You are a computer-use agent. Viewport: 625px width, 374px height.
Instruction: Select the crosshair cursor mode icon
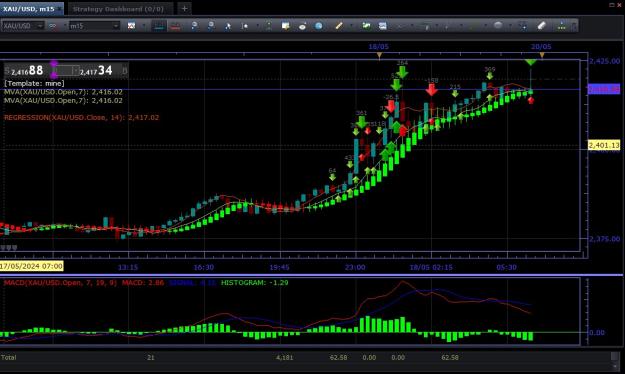245,26
